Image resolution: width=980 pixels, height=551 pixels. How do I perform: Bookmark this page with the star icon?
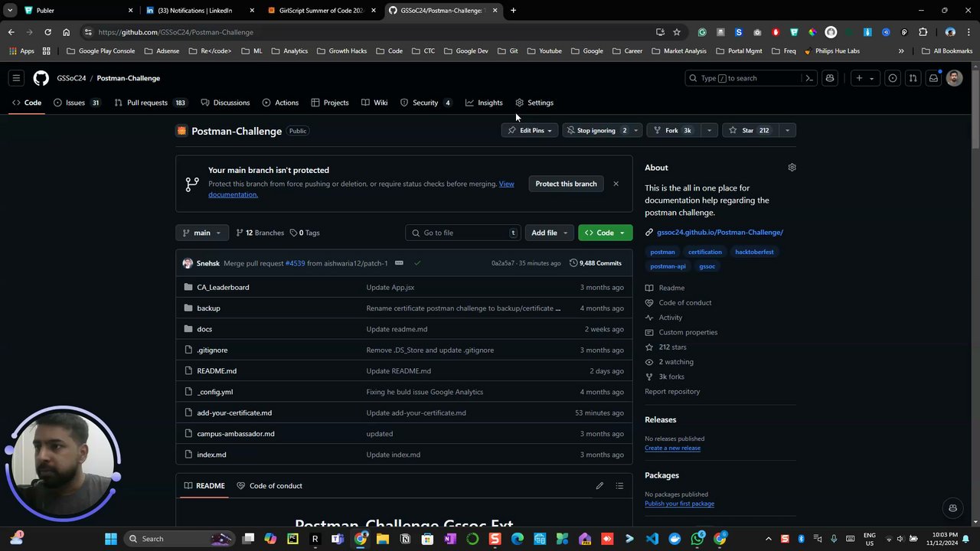tap(677, 32)
